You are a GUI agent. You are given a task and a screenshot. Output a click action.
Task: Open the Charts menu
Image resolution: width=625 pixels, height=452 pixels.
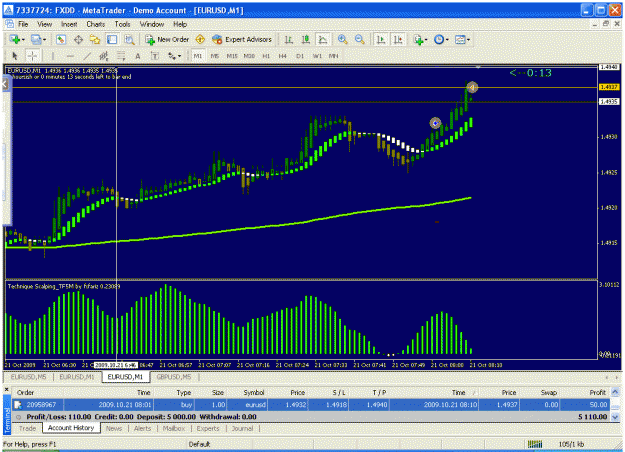pyautogui.click(x=96, y=24)
